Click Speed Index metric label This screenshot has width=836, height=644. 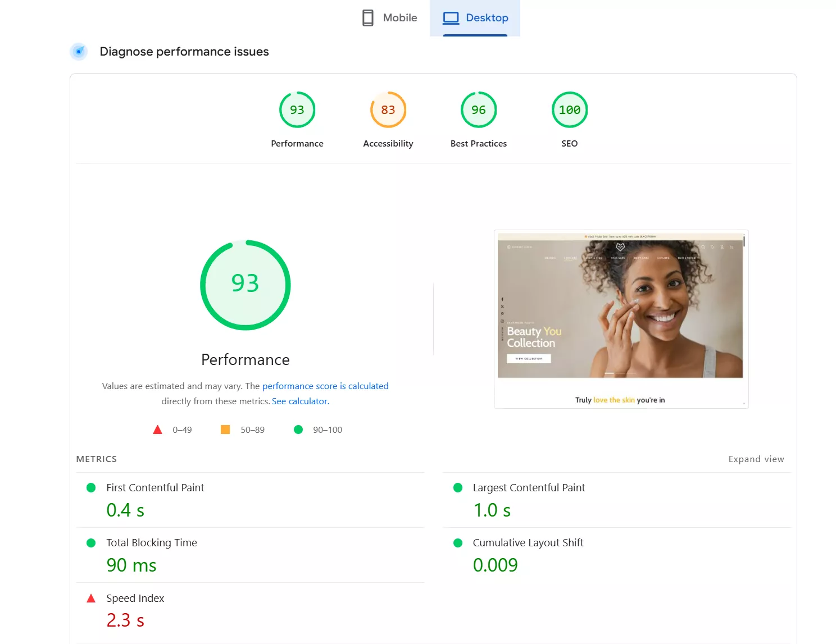[x=135, y=599]
